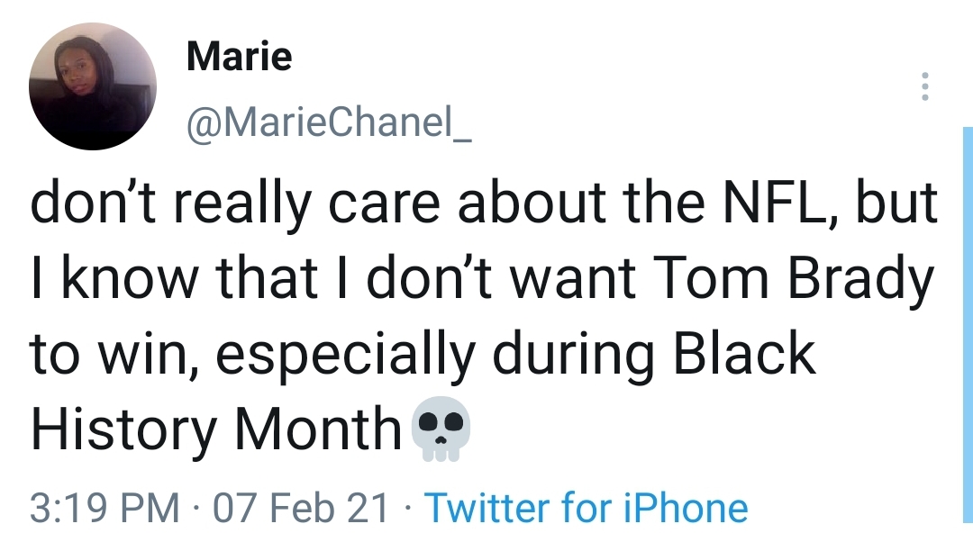This screenshot has width=973, height=560.
Task: Click the words "to win" in the tweet
Action: (x=106, y=357)
